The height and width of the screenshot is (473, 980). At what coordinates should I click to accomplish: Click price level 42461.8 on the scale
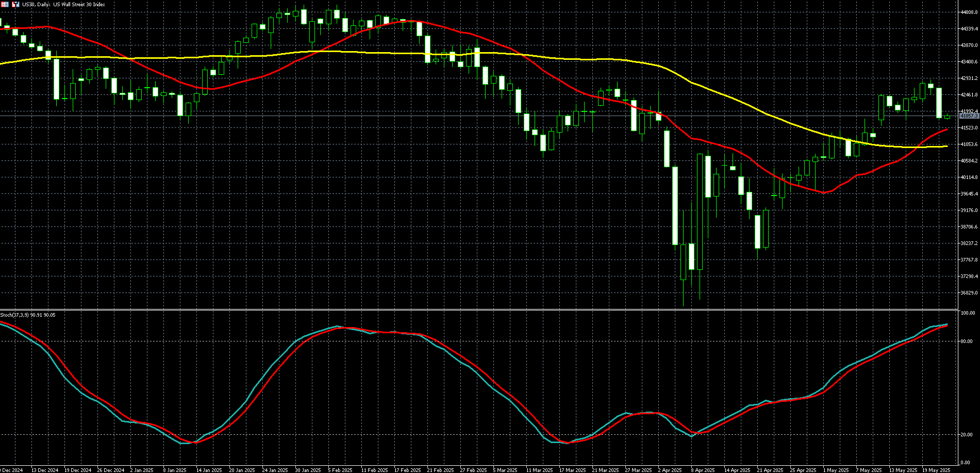(x=969, y=95)
